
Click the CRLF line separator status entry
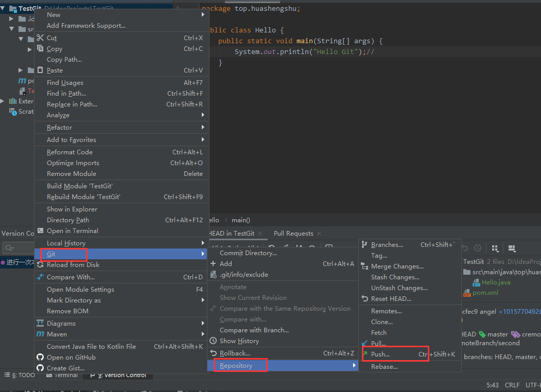tap(512, 385)
